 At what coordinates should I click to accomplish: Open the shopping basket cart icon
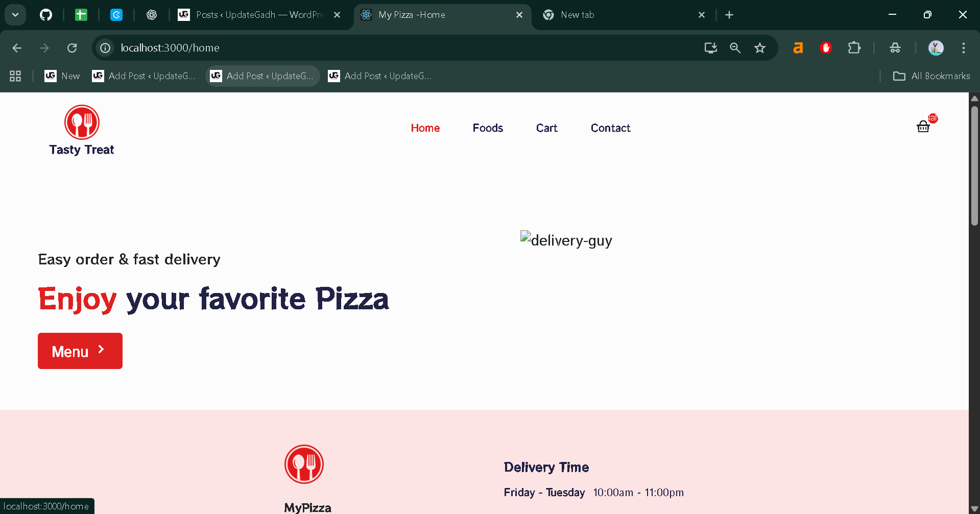pos(923,127)
